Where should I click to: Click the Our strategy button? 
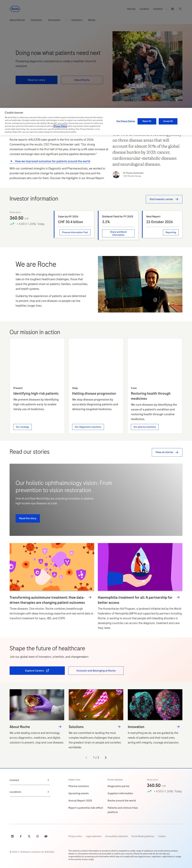pos(22,427)
